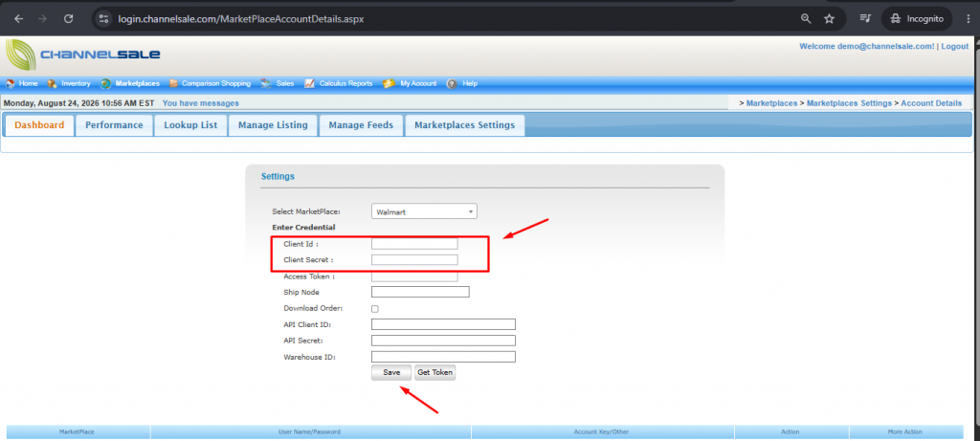Click the Marketplaces globe icon
Screen dimensions: 980x441
[106, 83]
